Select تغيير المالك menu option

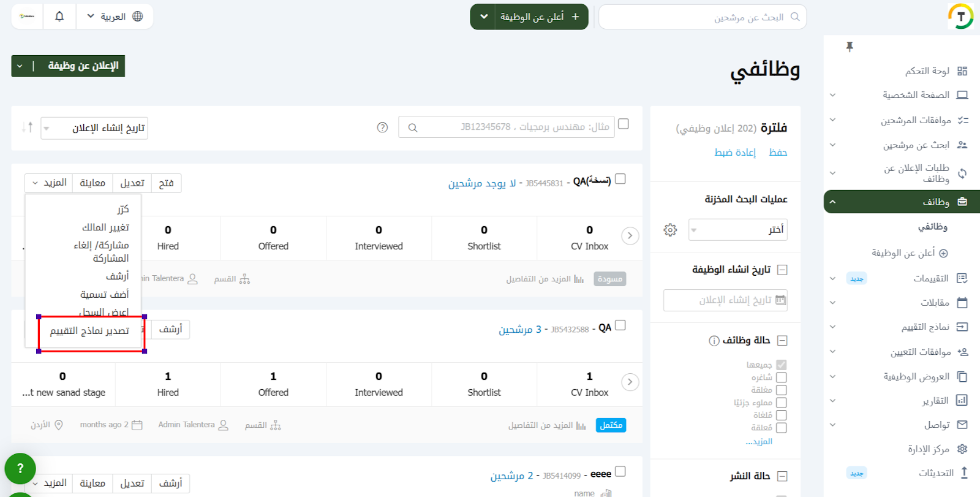(x=105, y=227)
